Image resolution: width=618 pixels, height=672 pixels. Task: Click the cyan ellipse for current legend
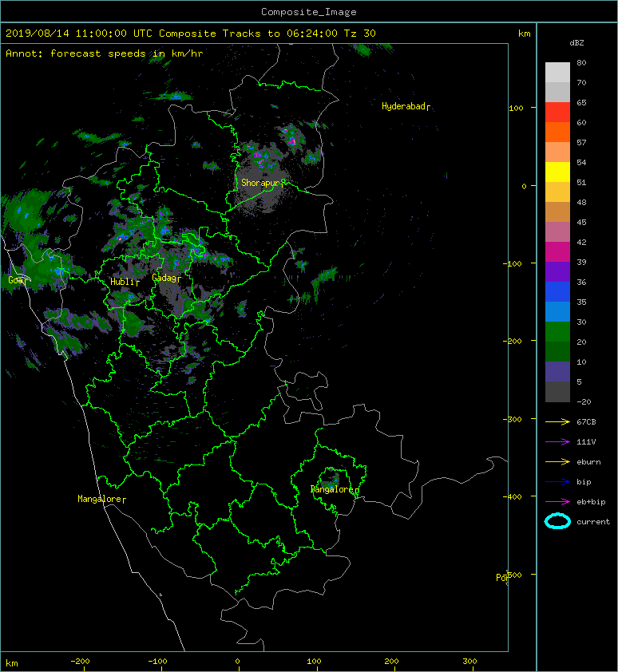pyautogui.click(x=557, y=521)
